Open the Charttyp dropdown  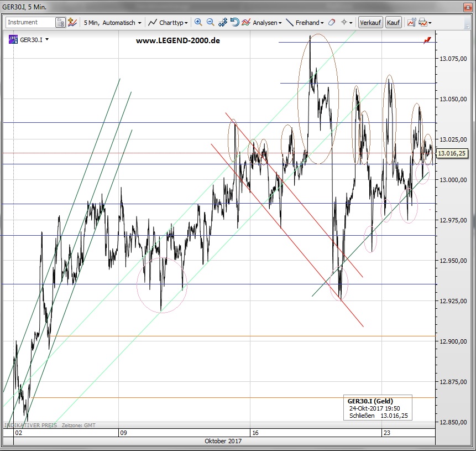tap(169, 23)
